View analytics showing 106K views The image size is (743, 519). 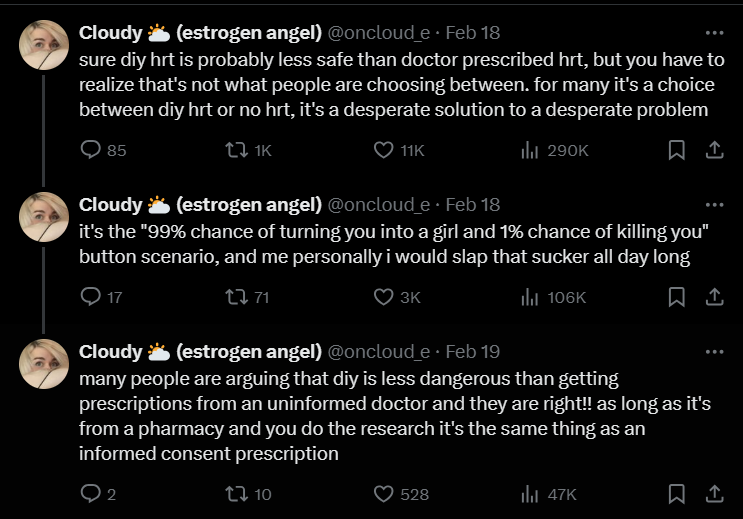[531, 297]
